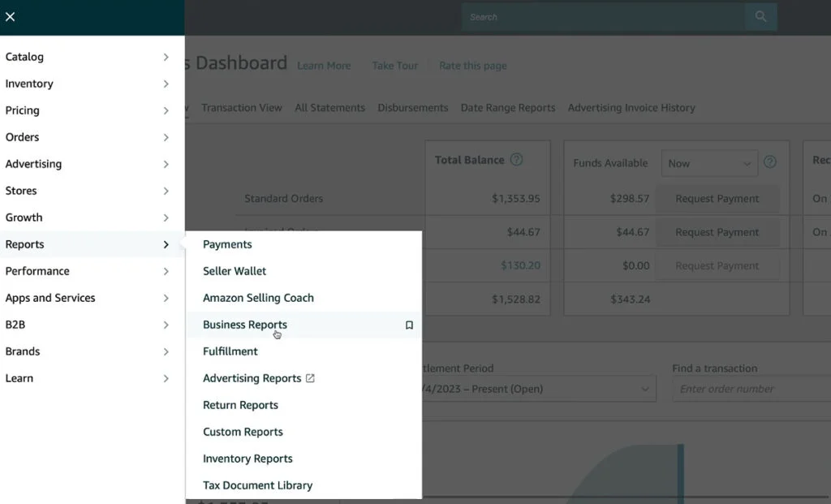Screen dimensions: 831x504
Task: Click the Rate this page link
Action: [471, 66]
